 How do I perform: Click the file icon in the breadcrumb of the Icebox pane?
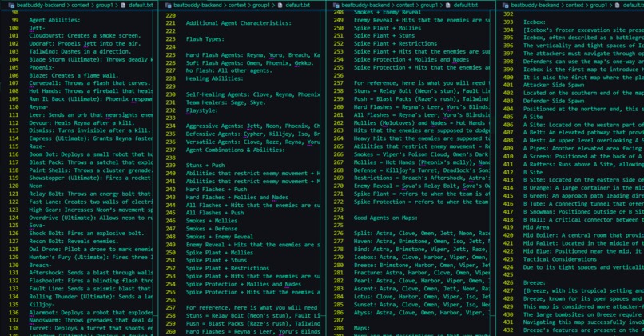pyautogui.click(x=618, y=6)
